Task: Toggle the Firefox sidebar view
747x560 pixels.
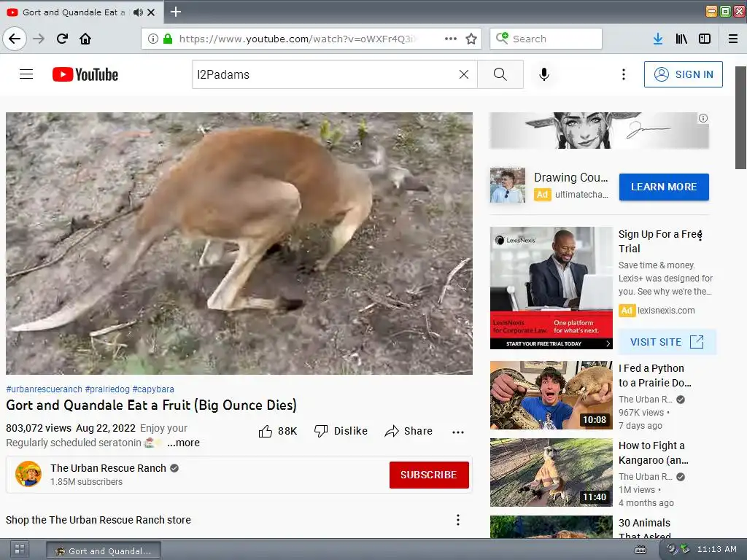Action: [x=705, y=39]
